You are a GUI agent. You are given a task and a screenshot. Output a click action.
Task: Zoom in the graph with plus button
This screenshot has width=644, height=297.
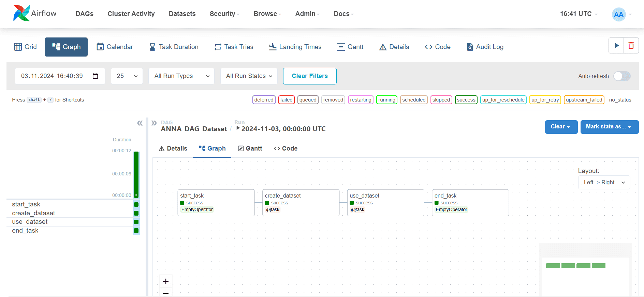coord(166,281)
